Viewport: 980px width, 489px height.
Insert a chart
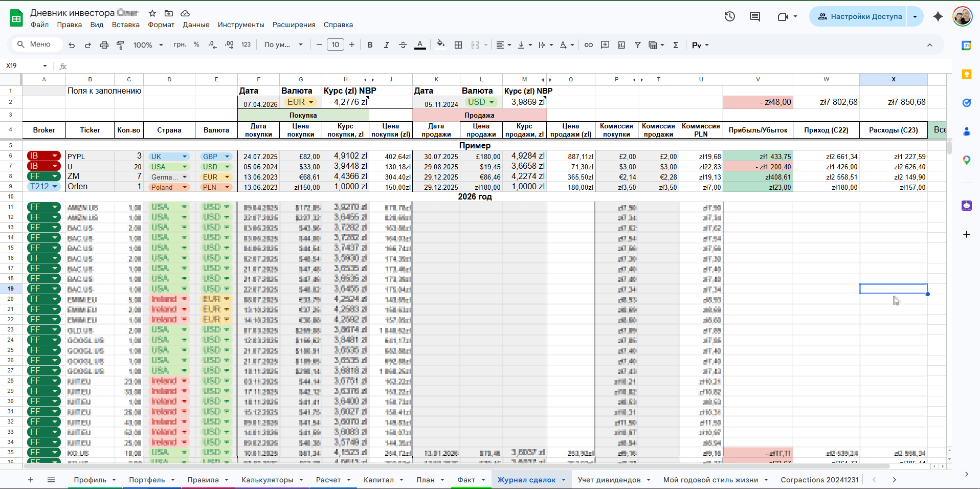click(x=621, y=45)
